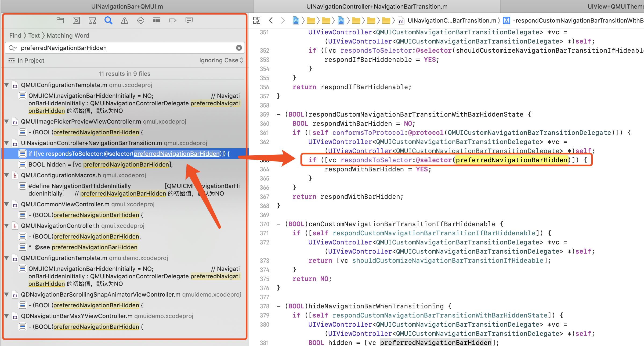Collapse the QDNavigationBarMaxYViewController.m results group
This screenshot has height=346, width=644.
tap(6, 316)
